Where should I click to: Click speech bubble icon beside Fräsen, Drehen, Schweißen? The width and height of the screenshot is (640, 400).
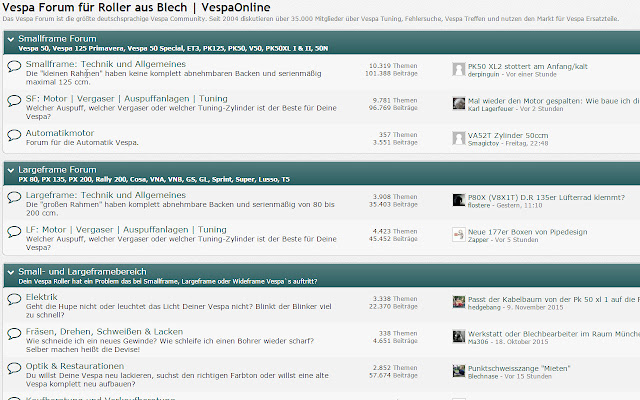pyautogui.click(x=14, y=333)
